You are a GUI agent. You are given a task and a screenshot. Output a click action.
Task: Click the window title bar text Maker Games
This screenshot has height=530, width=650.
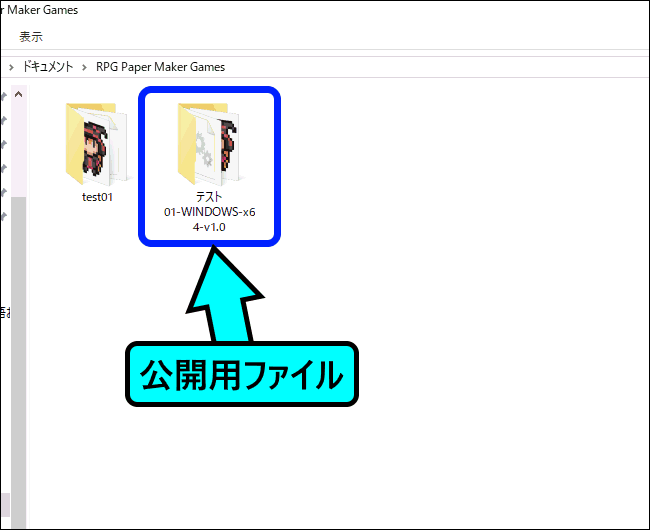[x=40, y=10]
